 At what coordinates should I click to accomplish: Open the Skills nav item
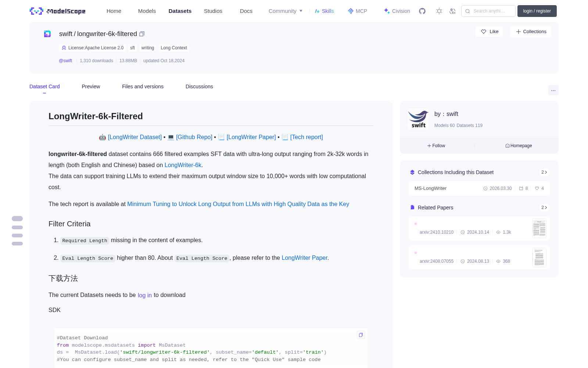324,11
